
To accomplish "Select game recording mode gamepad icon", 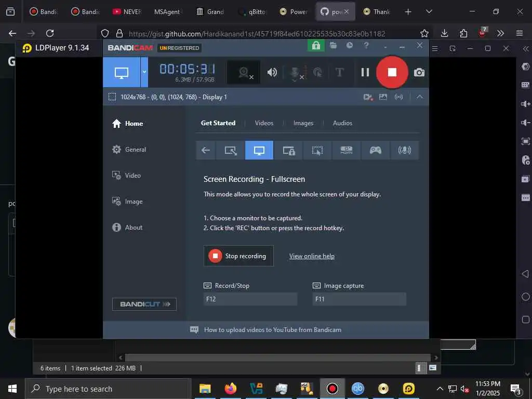I will [x=375, y=150].
